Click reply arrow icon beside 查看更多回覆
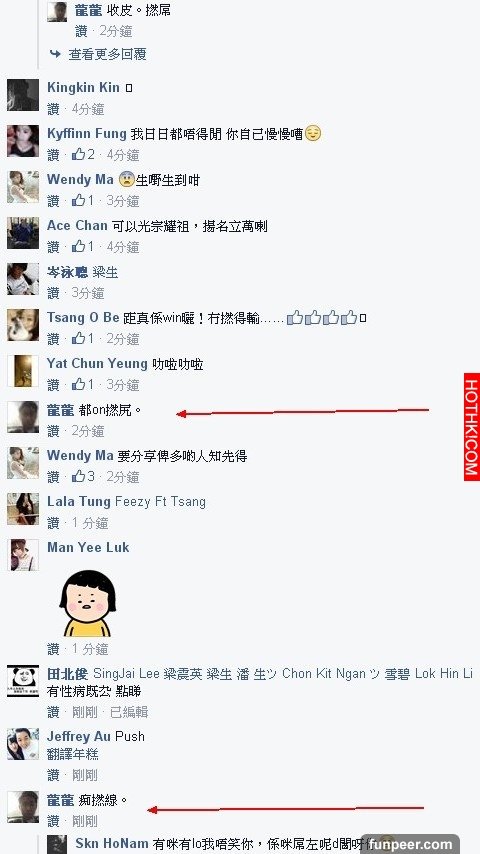480x854 pixels. (55, 54)
